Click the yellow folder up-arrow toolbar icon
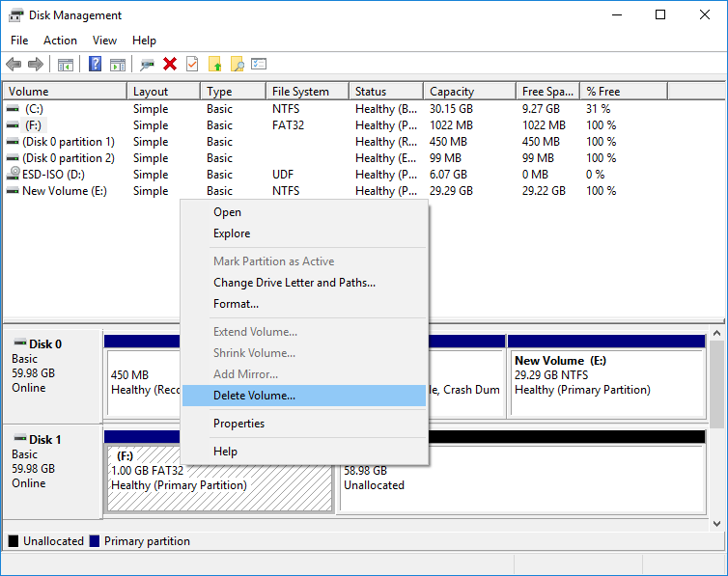 coord(215,64)
